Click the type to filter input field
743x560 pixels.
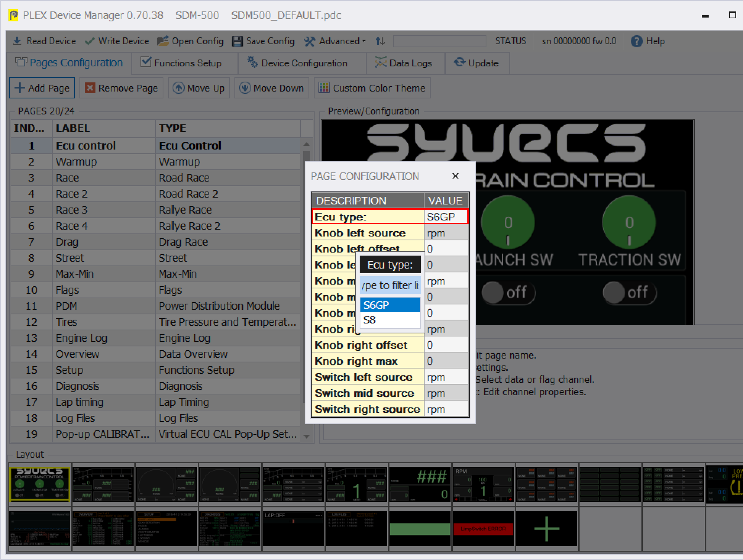pyautogui.click(x=389, y=285)
